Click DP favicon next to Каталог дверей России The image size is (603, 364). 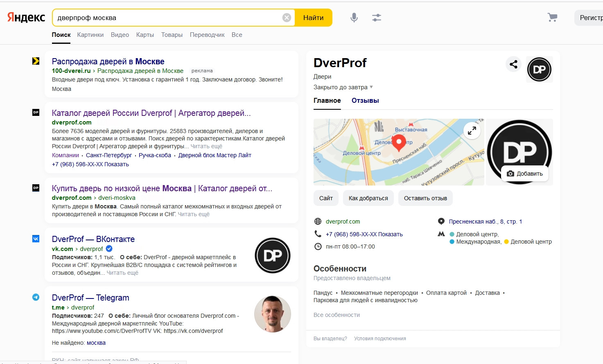(36, 112)
